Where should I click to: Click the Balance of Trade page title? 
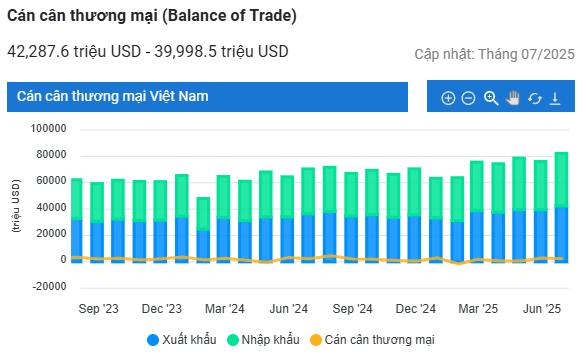152,16
